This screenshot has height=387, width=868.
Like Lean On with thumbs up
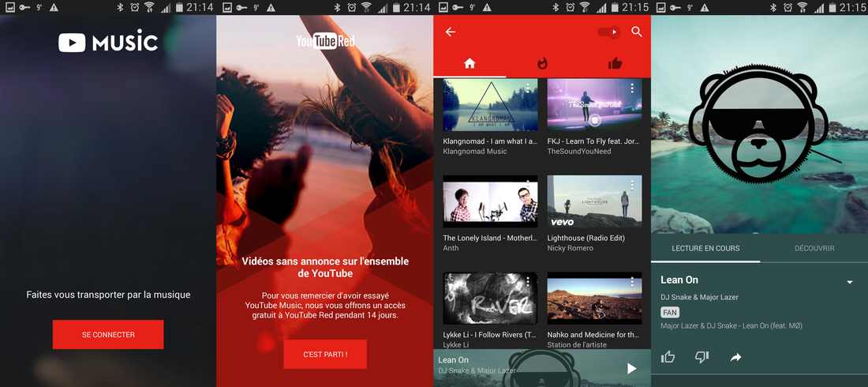tap(668, 357)
